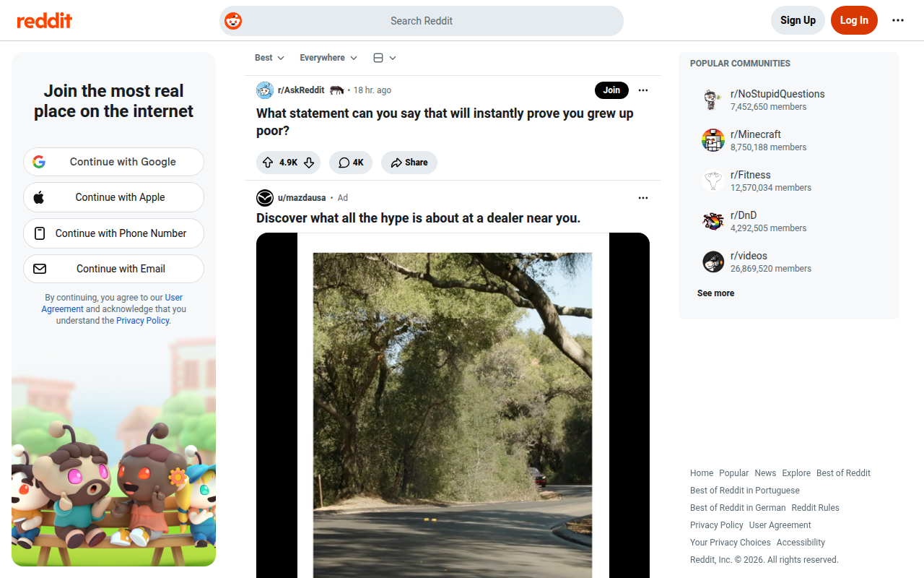Image resolution: width=924 pixels, height=578 pixels.
Task: Click the r/AskReddit community avatar
Action: point(265,90)
